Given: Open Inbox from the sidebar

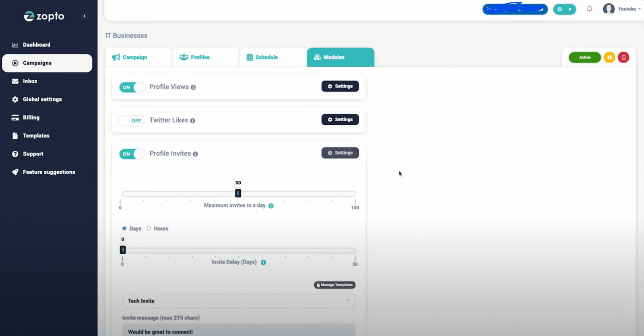Looking at the screenshot, I should [30, 81].
